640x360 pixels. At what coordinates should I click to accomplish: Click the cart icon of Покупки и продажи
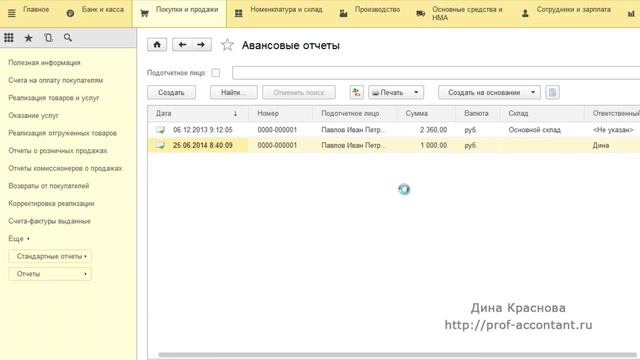pyautogui.click(x=144, y=13)
